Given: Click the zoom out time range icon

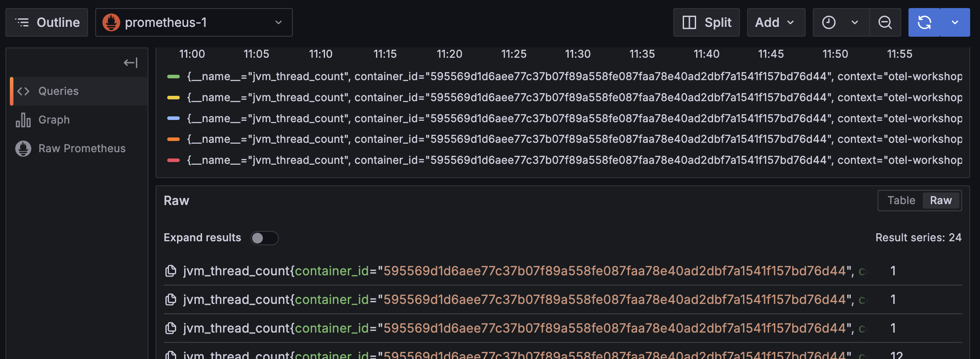Looking at the screenshot, I should [885, 22].
